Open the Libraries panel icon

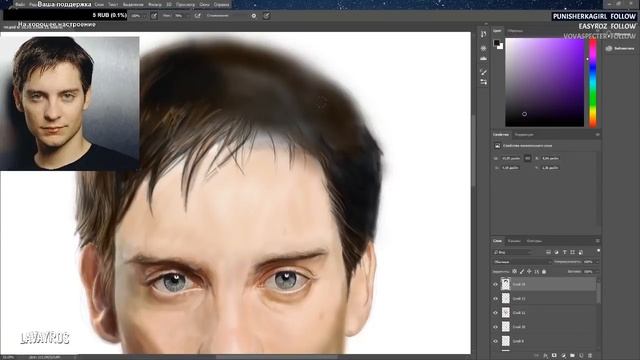coord(609,48)
